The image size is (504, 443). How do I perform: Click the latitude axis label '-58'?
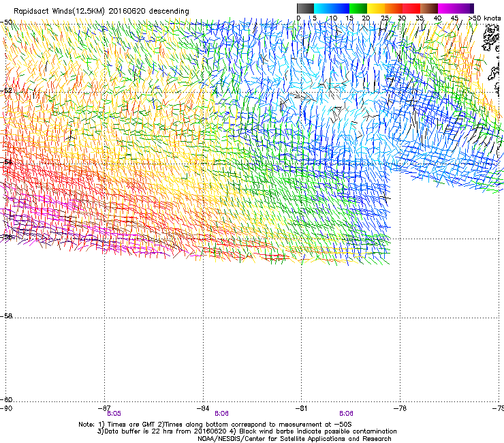tap(6, 316)
